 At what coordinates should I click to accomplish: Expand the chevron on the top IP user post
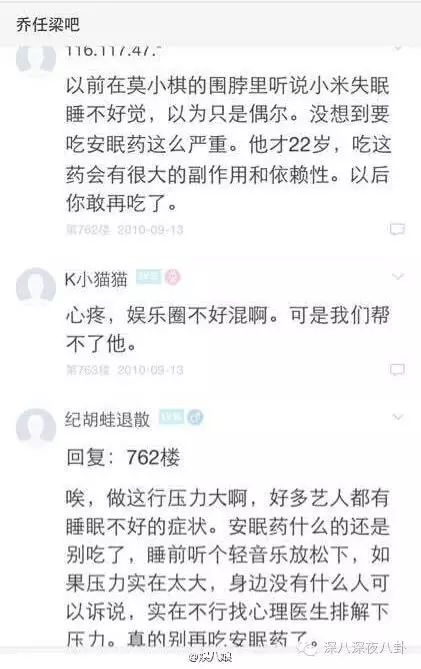pos(398,48)
